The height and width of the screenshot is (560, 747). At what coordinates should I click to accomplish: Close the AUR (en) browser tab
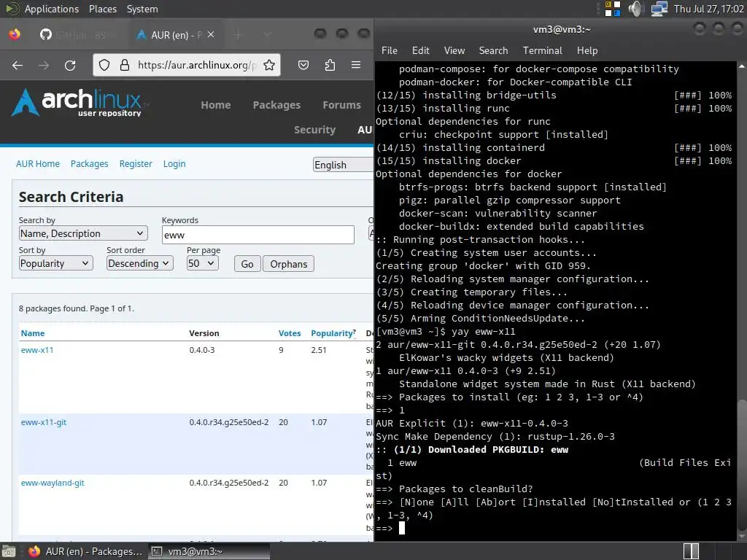tap(211, 35)
